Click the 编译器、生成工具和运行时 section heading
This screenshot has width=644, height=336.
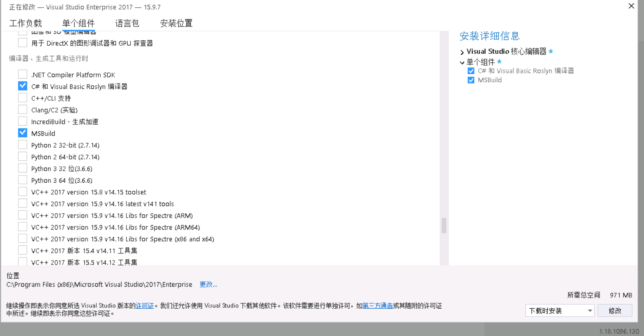coord(49,59)
